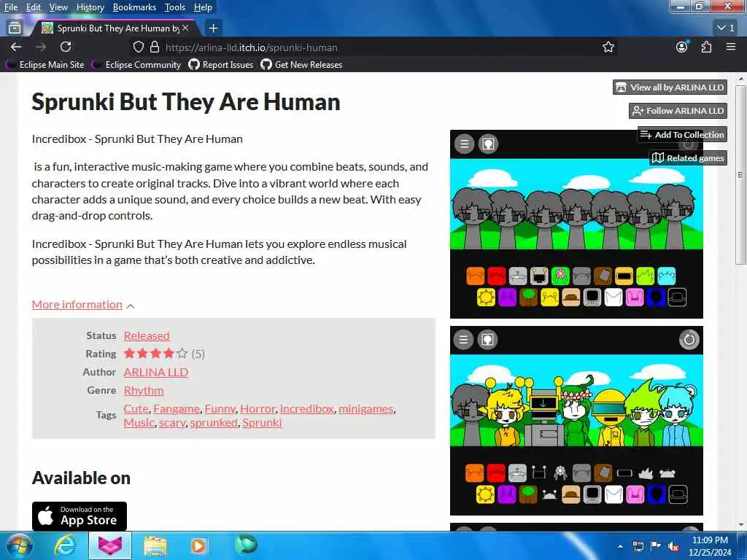The width and height of the screenshot is (747, 560).
Task: Open the Report Issues bookmark
Action: [221, 65]
